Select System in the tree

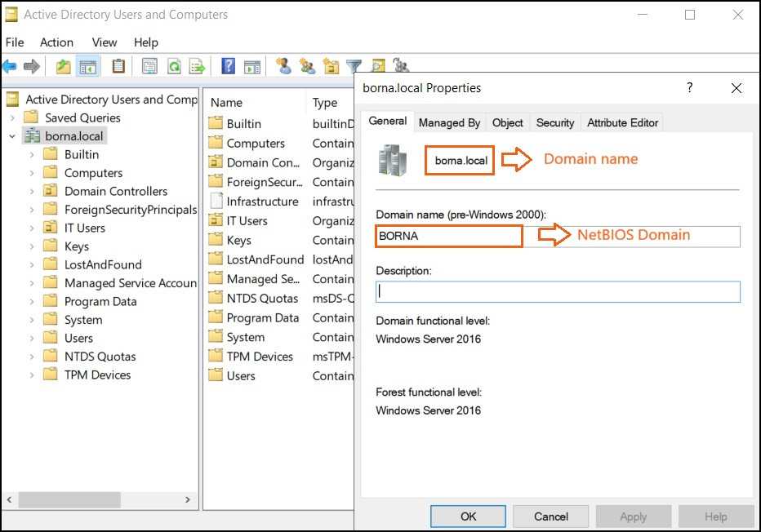tap(83, 320)
